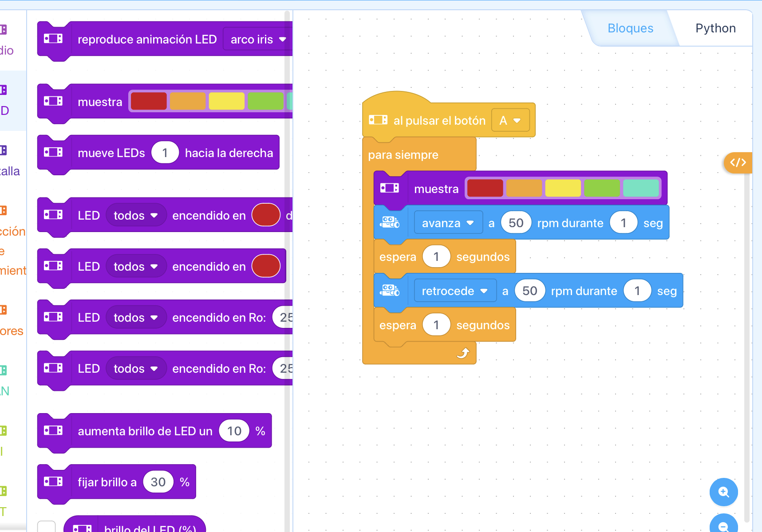Click the 50 rpm field in avanza block

tap(516, 223)
